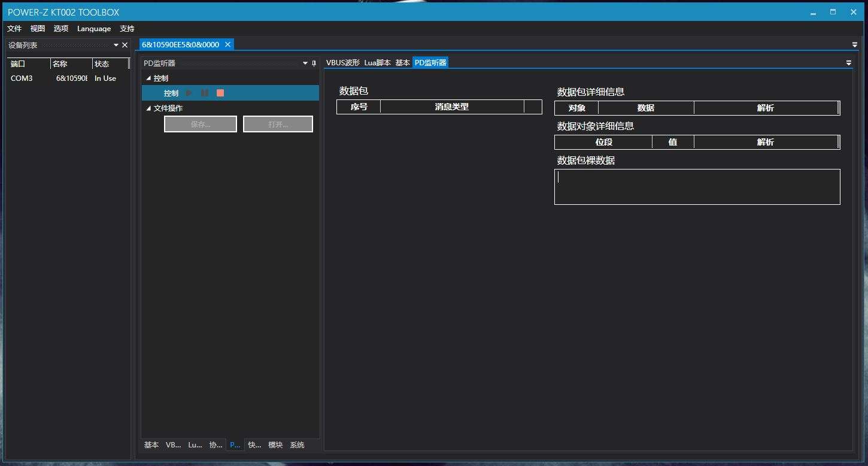Viewport: 868px width, 466px height.
Task: Maximize the POWER-Z KT002 TOOLBOX window
Action: [833, 12]
